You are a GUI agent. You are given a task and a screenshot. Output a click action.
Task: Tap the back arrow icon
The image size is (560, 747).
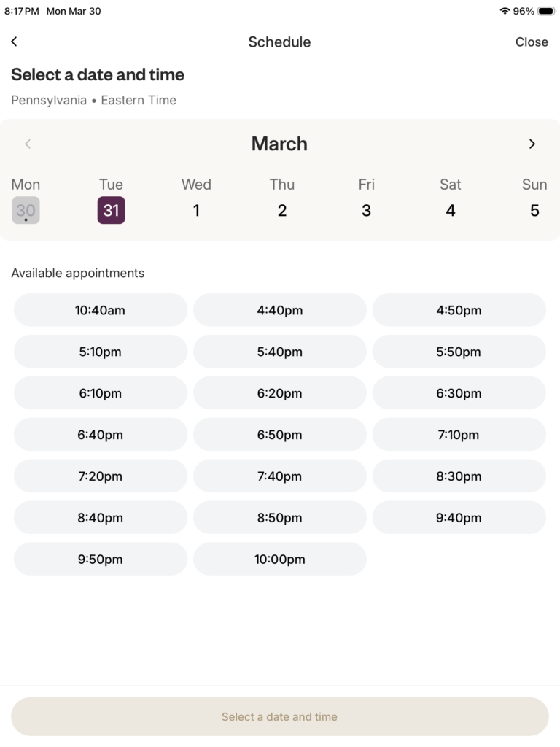pos(14,42)
